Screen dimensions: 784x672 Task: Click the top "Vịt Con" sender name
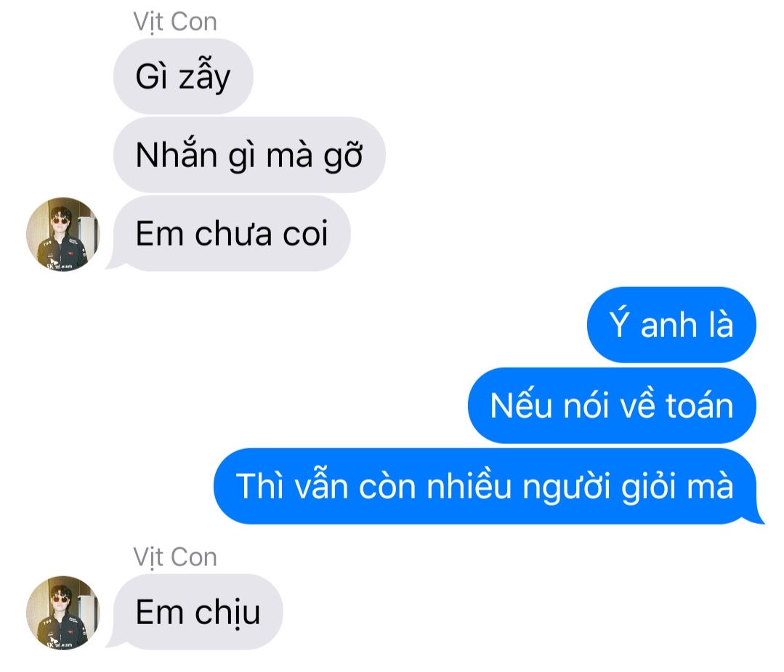click(x=175, y=23)
